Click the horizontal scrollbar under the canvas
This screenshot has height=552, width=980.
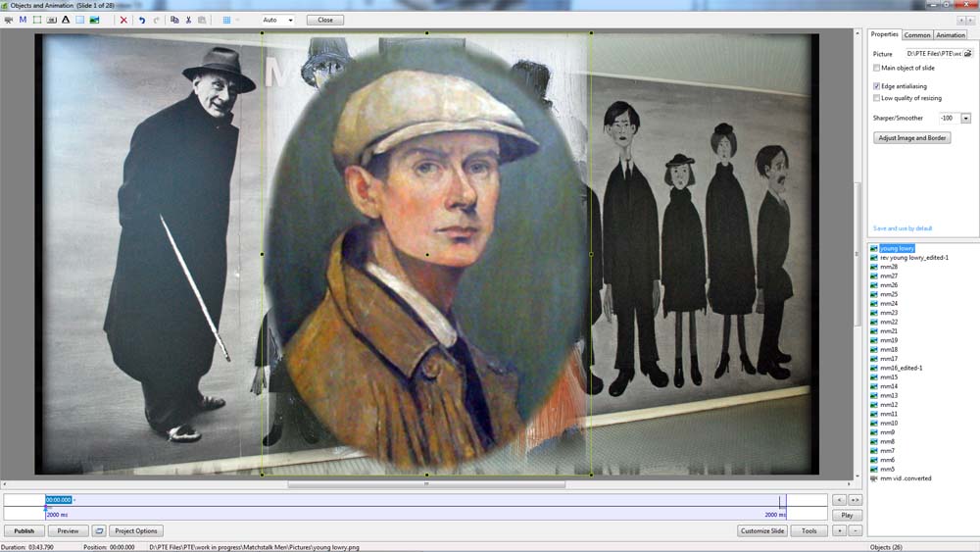tap(426, 484)
